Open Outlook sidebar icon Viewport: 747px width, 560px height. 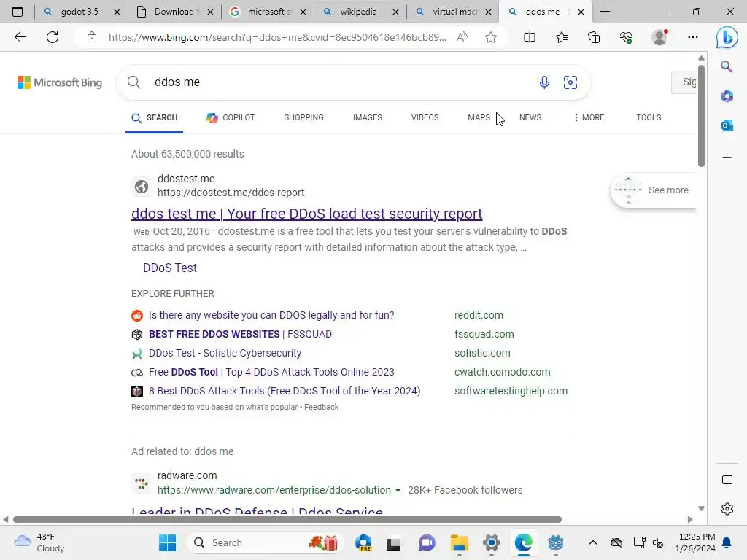(727, 125)
